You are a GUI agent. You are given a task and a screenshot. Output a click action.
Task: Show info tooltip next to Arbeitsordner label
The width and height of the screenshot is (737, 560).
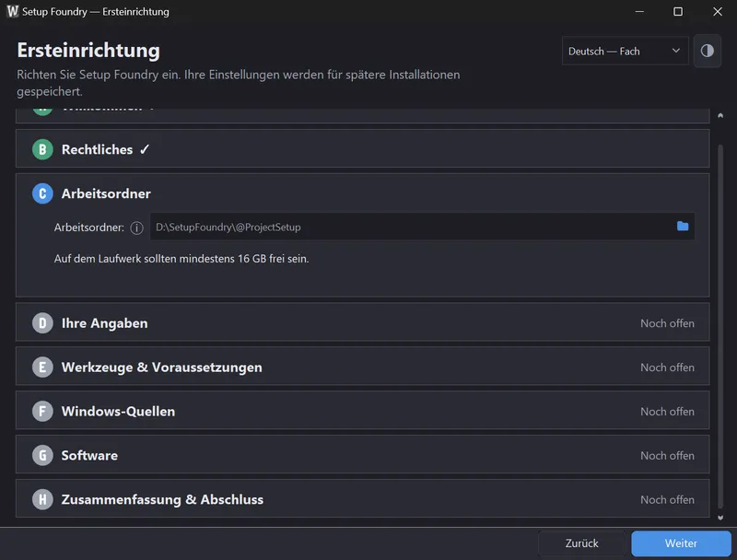pos(136,227)
